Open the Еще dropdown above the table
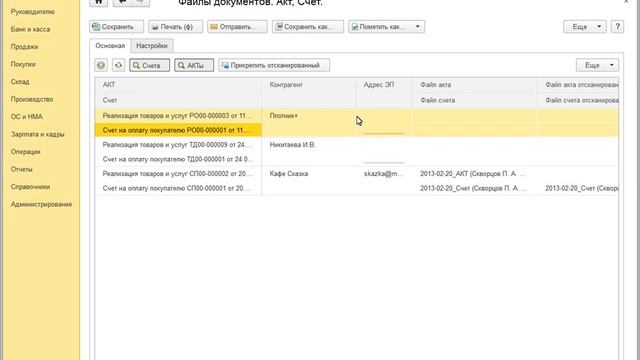Screen dimensions: 640x360 [598, 65]
